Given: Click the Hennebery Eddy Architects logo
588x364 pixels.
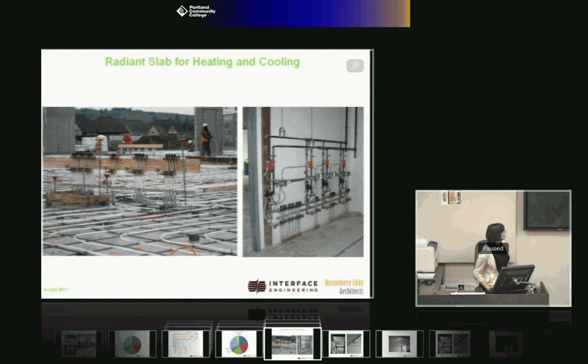Looking at the screenshot, I should pyautogui.click(x=345, y=286).
